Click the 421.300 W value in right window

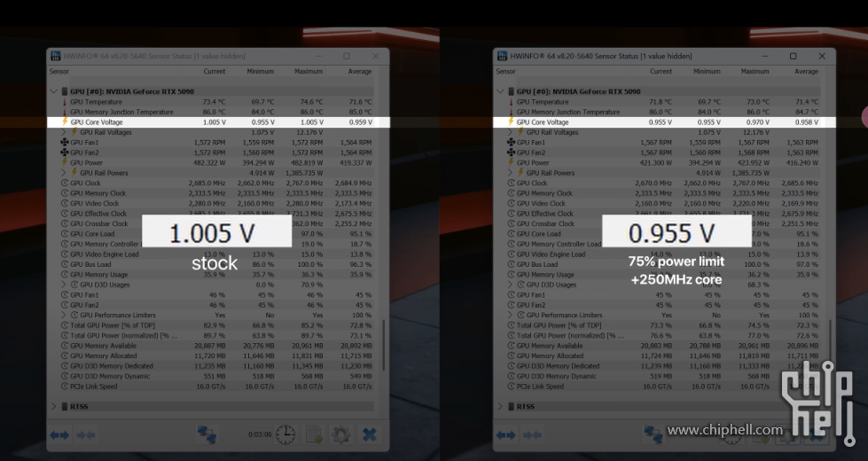[656, 163]
